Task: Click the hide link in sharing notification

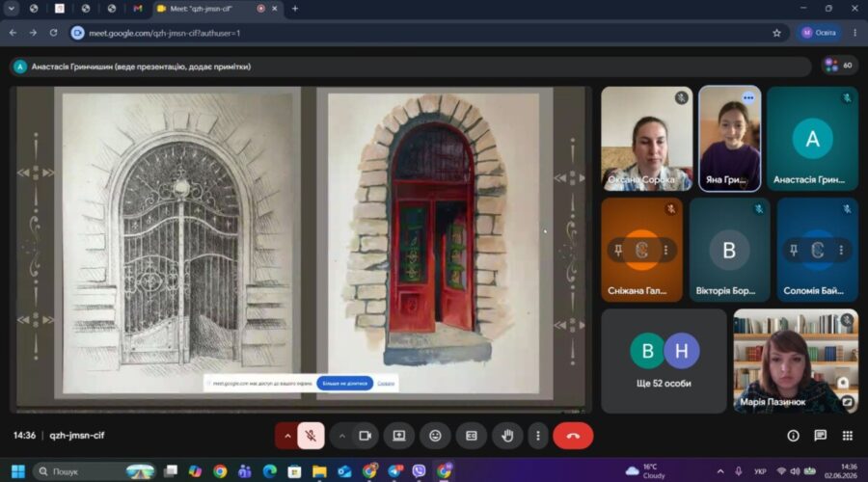Action: click(386, 383)
